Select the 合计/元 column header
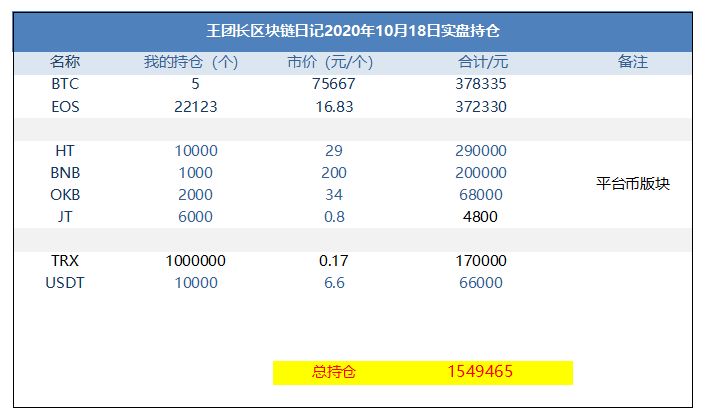This screenshot has width=710, height=420. [483, 62]
